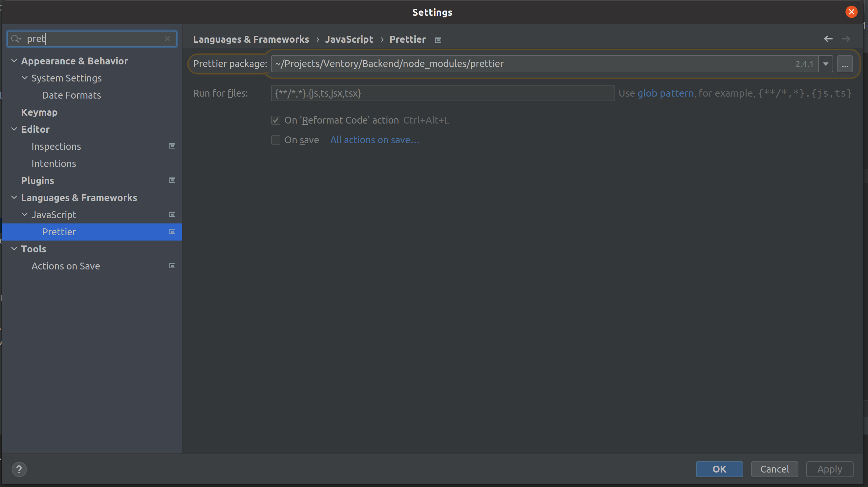This screenshot has width=868, height=487.
Task: Open Help via the question mark icon
Action: [x=19, y=469]
